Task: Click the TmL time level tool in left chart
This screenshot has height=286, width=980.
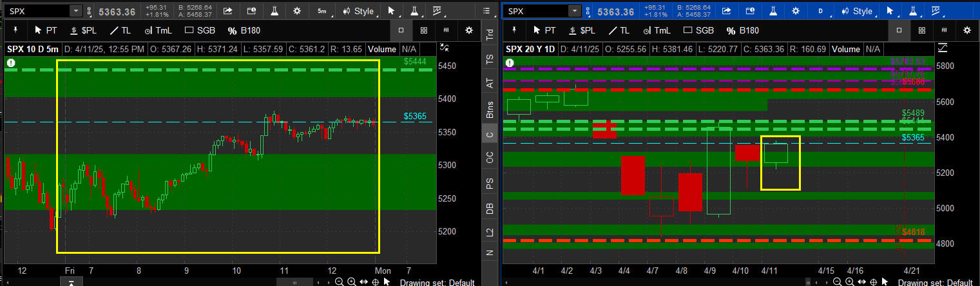Action: (159, 30)
